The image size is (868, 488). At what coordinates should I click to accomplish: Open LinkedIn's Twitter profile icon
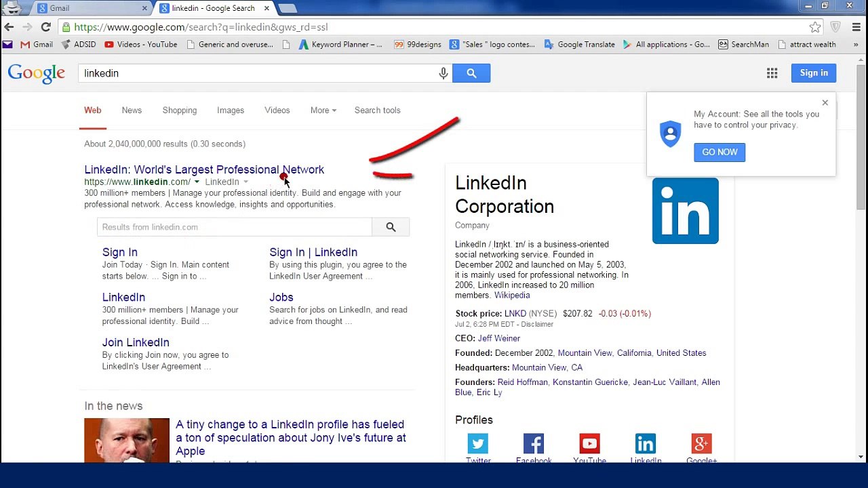(x=478, y=443)
